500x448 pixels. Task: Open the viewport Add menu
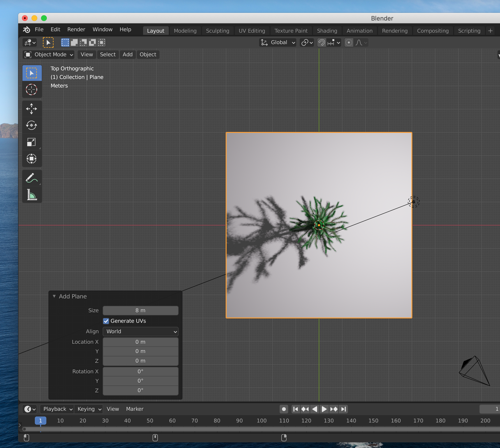click(x=128, y=55)
